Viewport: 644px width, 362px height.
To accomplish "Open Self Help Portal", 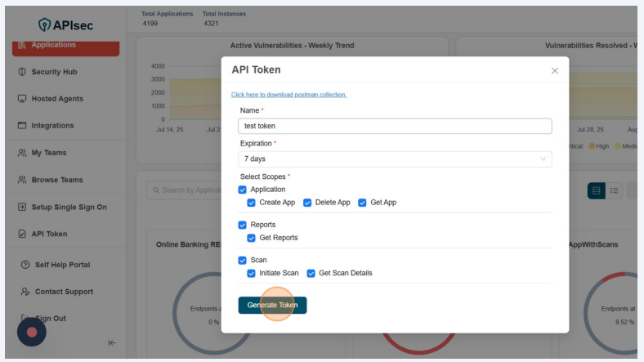I will tap(62, 265).
